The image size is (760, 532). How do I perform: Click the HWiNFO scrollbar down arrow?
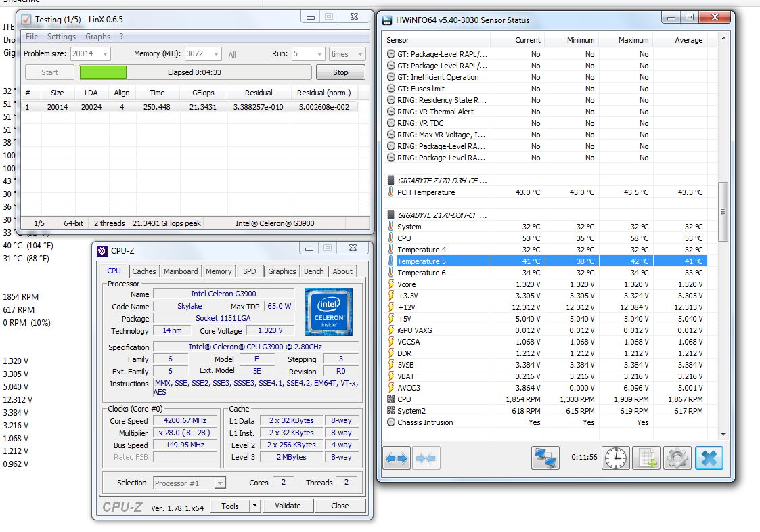tap(723, 434)
